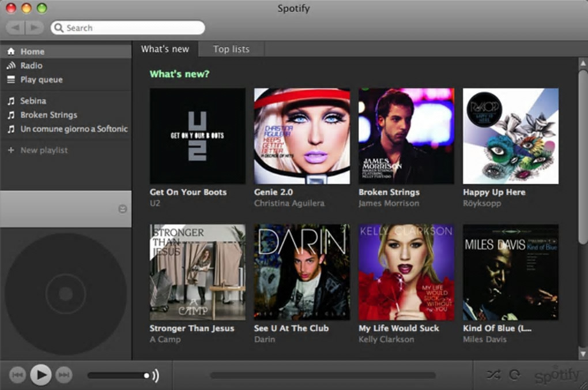588x390 pixels.
Task: Click the previous track button
Action: 17,374
